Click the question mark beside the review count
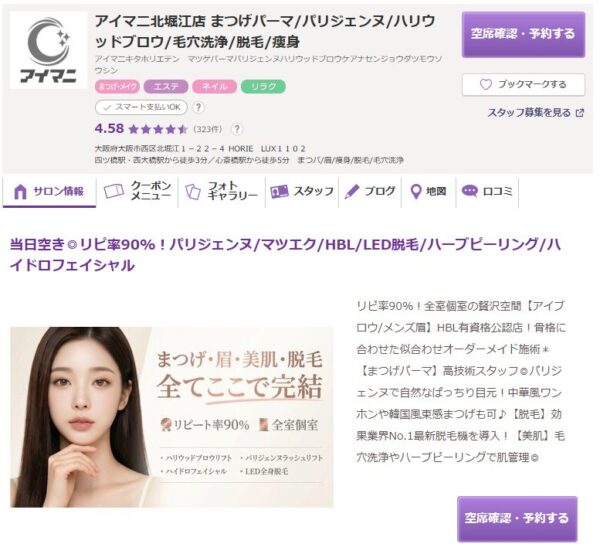Viewport: 600px width, 544px height. coord(237,129)
